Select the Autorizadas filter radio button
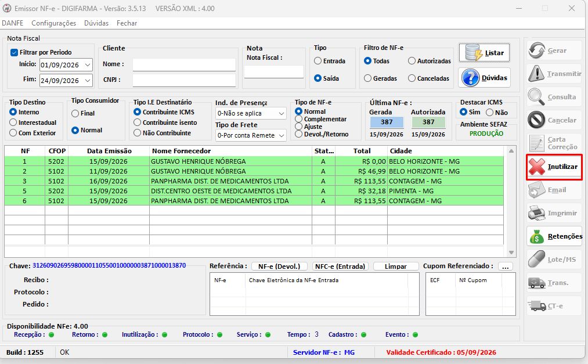Screen dimensions: 588x364 pyautogui.click(x=412, y=61)
